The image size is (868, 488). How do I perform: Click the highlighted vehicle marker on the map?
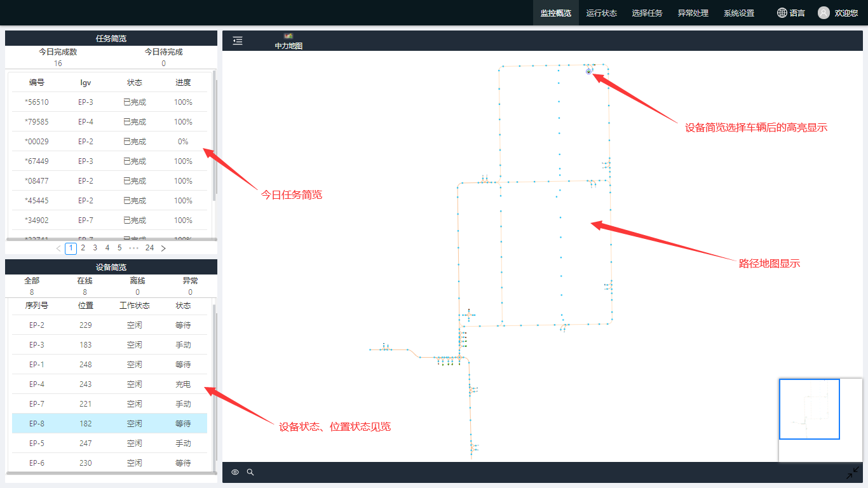click(x=588, y=72)
